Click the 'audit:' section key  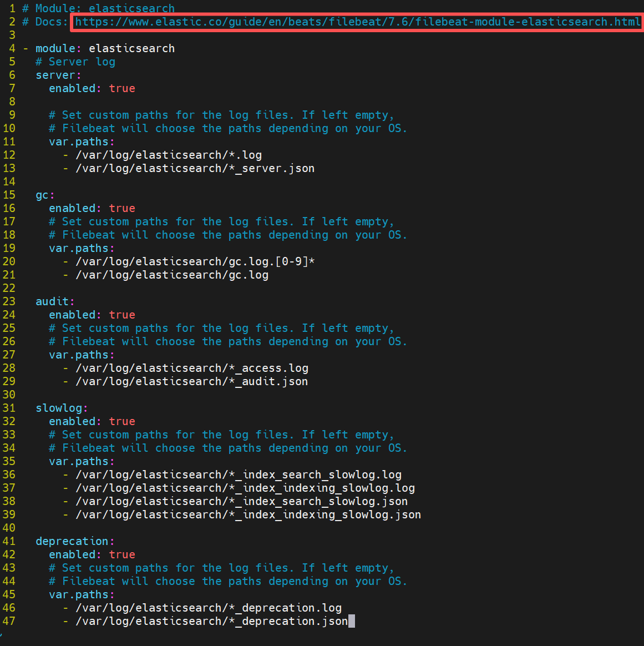(x=55, y=301)
